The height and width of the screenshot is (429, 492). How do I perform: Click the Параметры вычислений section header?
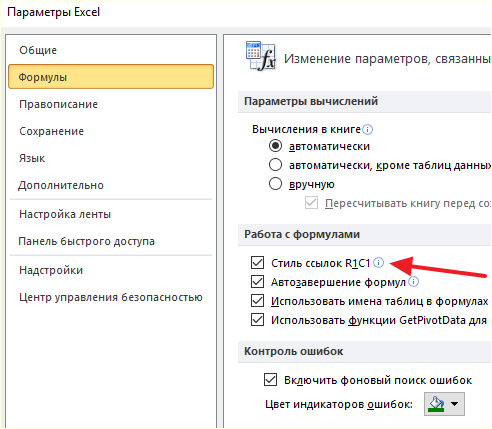[311, 101]
